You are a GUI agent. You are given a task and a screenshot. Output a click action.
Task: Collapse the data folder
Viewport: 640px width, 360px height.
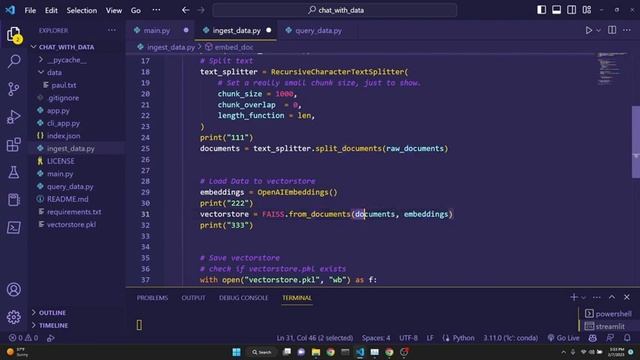click(54, 72)
